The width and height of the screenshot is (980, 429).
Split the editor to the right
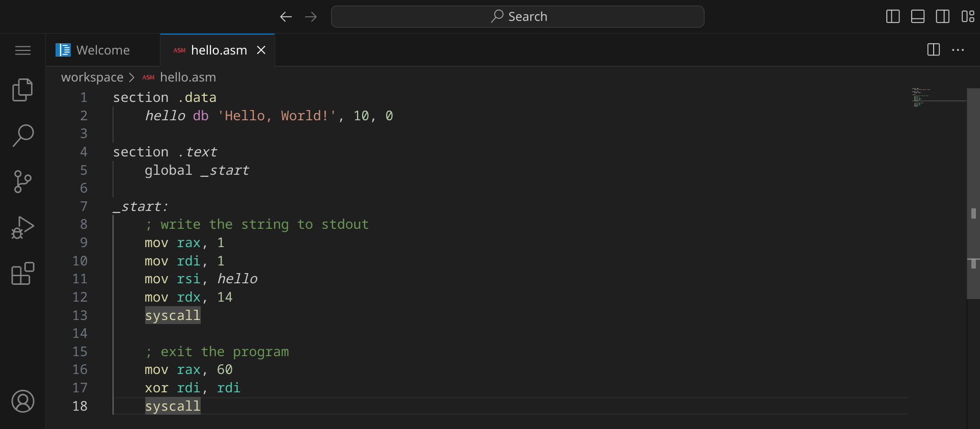933,50
